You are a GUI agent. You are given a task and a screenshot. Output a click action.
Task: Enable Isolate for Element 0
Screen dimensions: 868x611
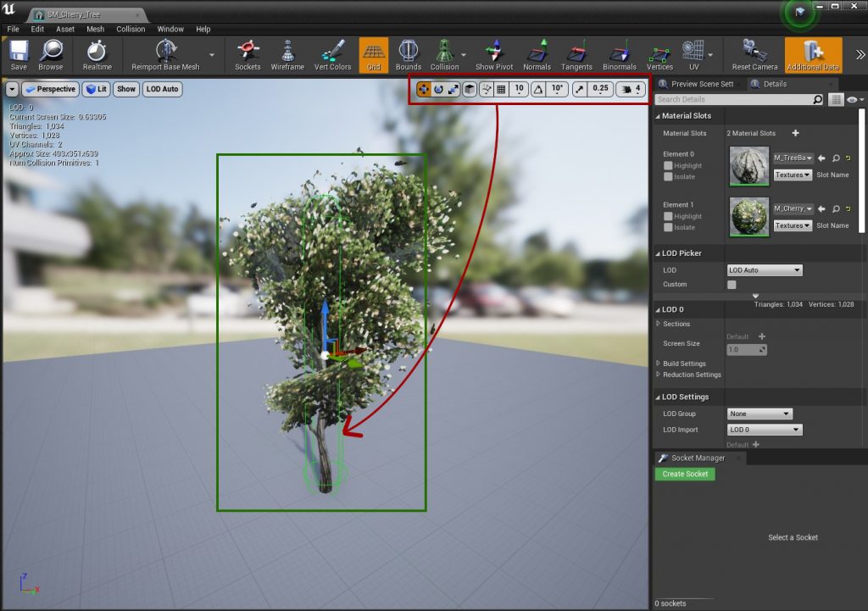pos(668,176)
